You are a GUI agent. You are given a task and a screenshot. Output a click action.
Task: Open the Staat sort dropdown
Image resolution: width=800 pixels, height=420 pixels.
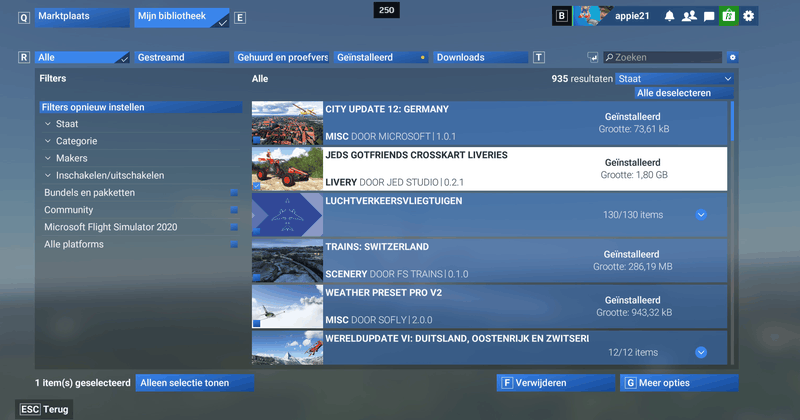[x=674, y=79]
